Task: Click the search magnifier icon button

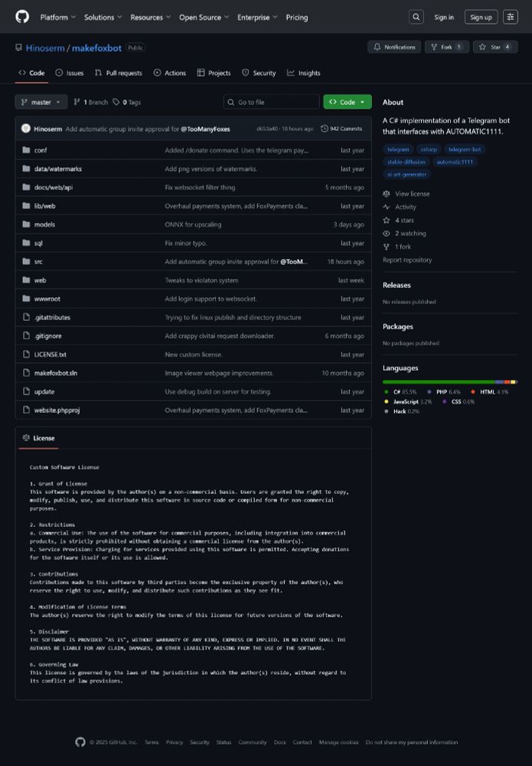Action: 416,17
